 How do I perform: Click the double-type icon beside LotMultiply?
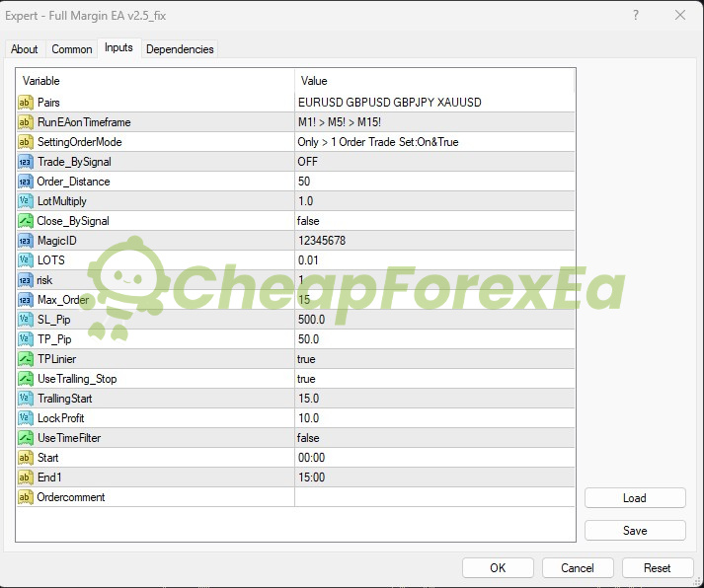pos(26,201)
